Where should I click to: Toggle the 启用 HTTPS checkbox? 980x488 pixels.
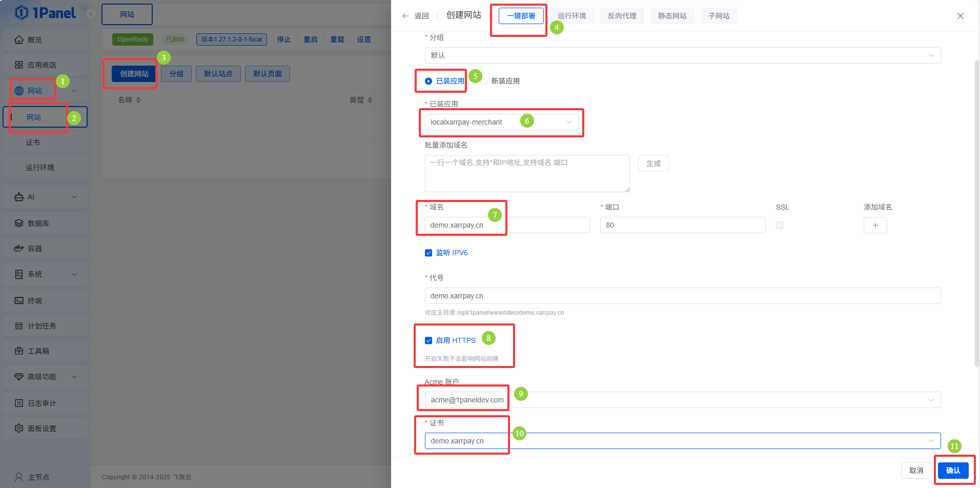pyautogui.click(x=428, y=340)
